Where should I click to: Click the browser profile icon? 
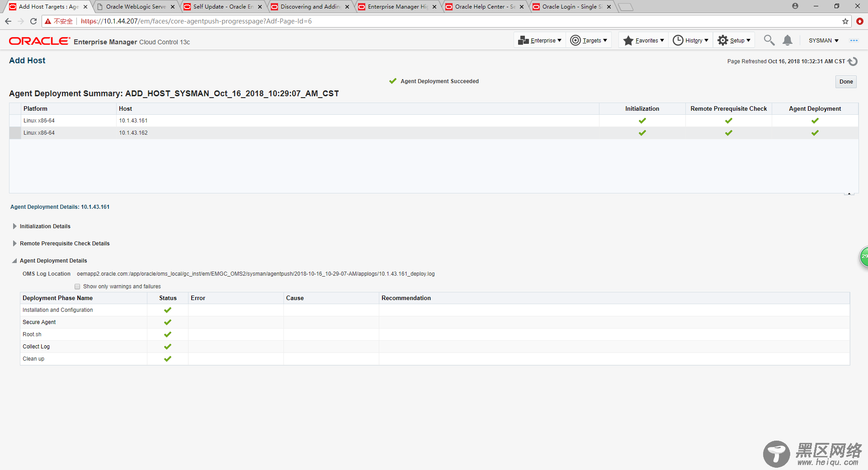coord(795,6)
